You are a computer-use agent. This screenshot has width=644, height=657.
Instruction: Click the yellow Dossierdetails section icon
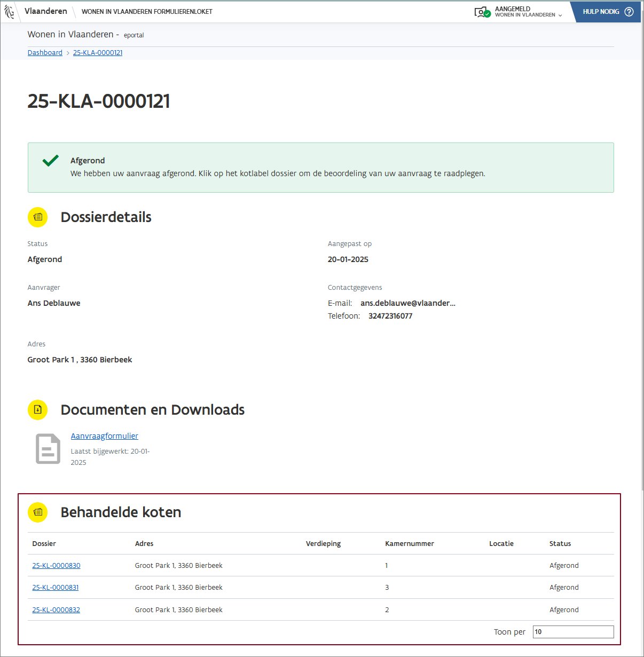point(38,217)
